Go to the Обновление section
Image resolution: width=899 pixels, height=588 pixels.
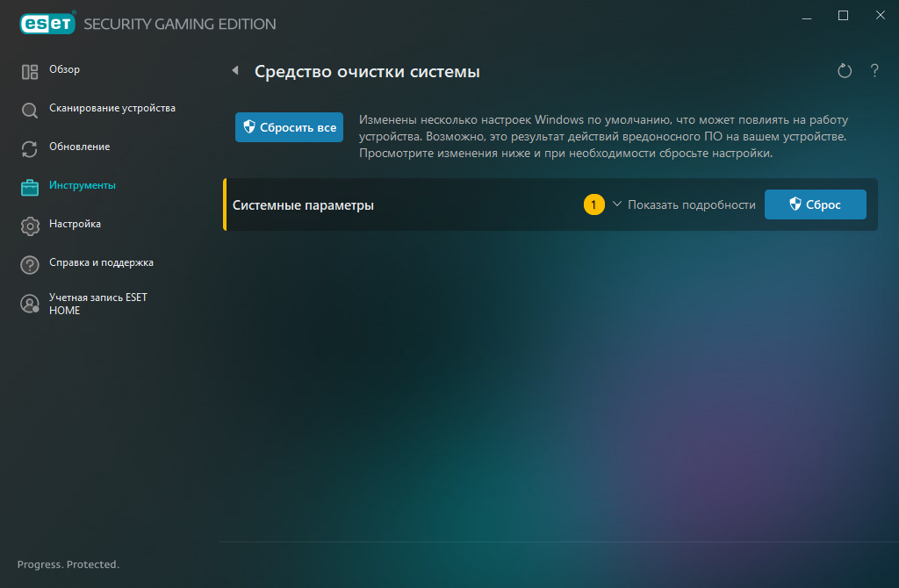point(80,147)
